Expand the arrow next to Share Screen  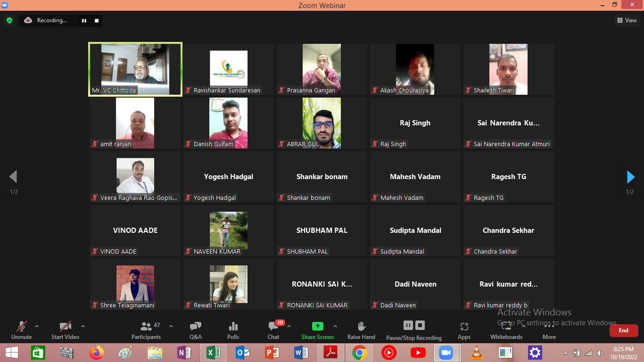tap(335, 326)
